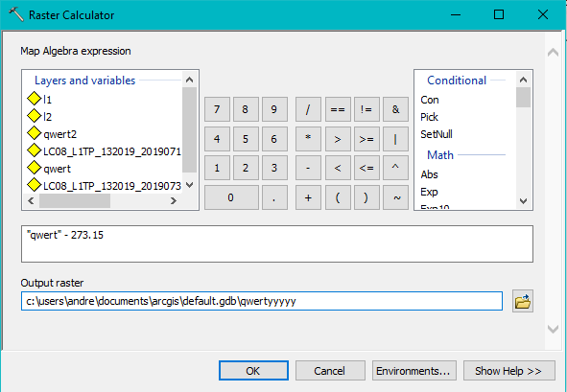
Task: Insert the addition operator
Action: (x=308, y=197)
